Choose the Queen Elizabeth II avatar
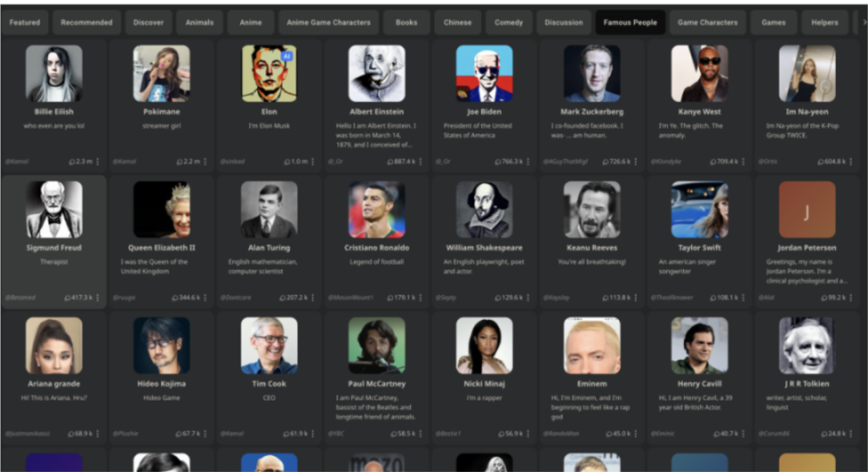This screenshot has height=472, width=868. coord(162,210)
